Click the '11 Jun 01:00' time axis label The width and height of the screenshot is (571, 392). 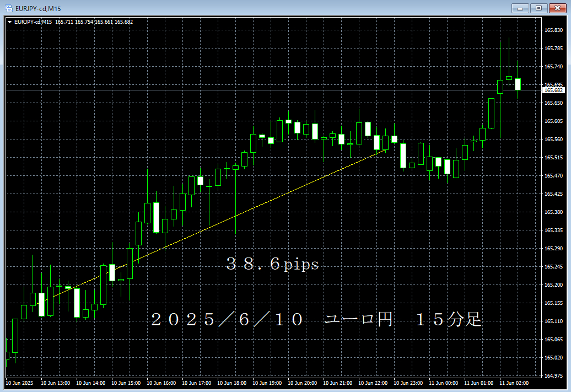pyautogui.click(x=479, y=383)
